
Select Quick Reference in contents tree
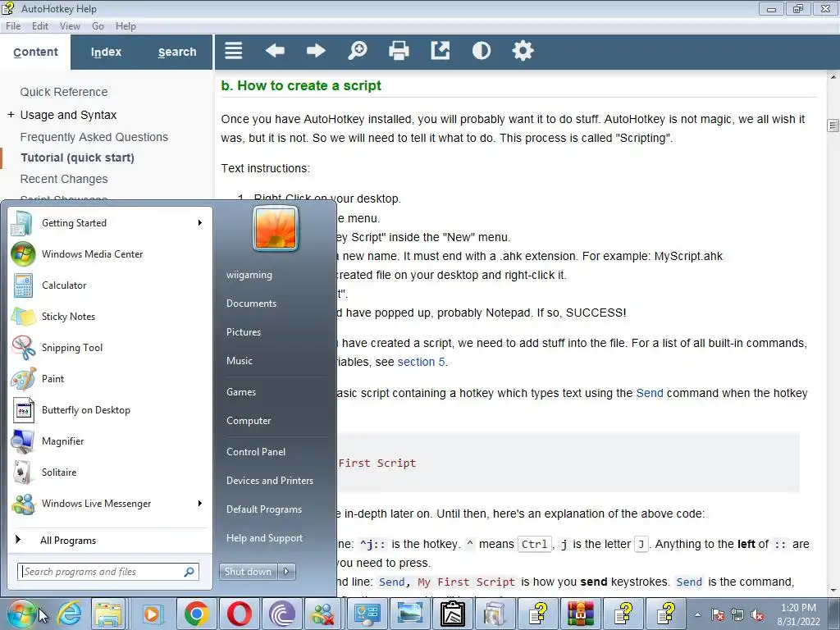(x=64, y=92)
